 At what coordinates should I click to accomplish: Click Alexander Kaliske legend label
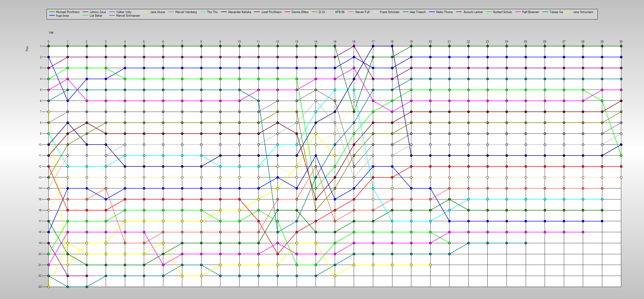pyautogui.click(x=236, y=12)
